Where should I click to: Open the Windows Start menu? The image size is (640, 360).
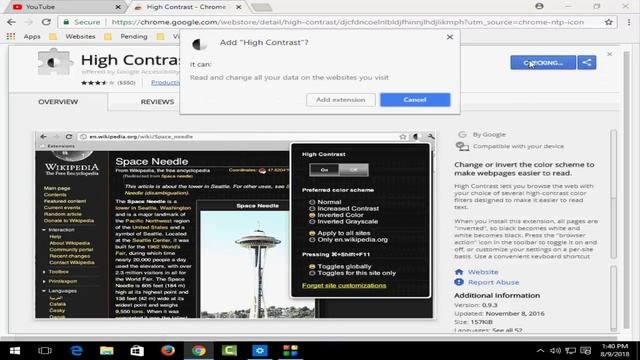coord(15,351)
